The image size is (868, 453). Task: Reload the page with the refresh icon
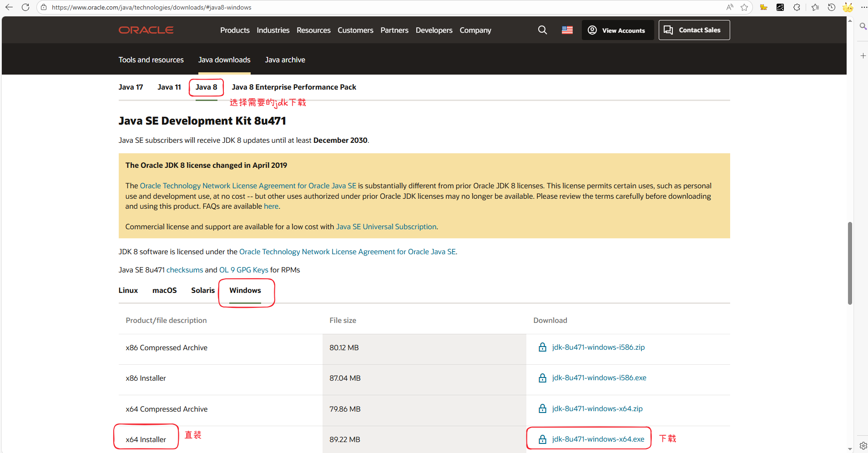pos(25,7)
